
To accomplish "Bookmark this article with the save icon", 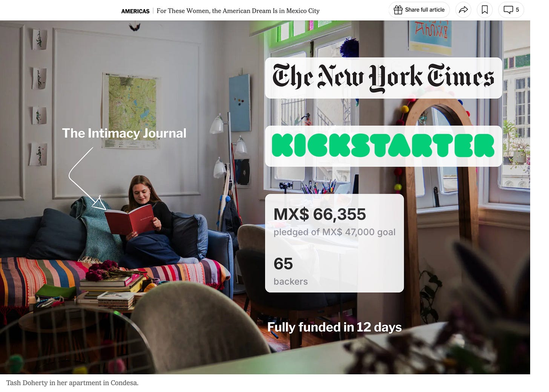I will 485,10.
